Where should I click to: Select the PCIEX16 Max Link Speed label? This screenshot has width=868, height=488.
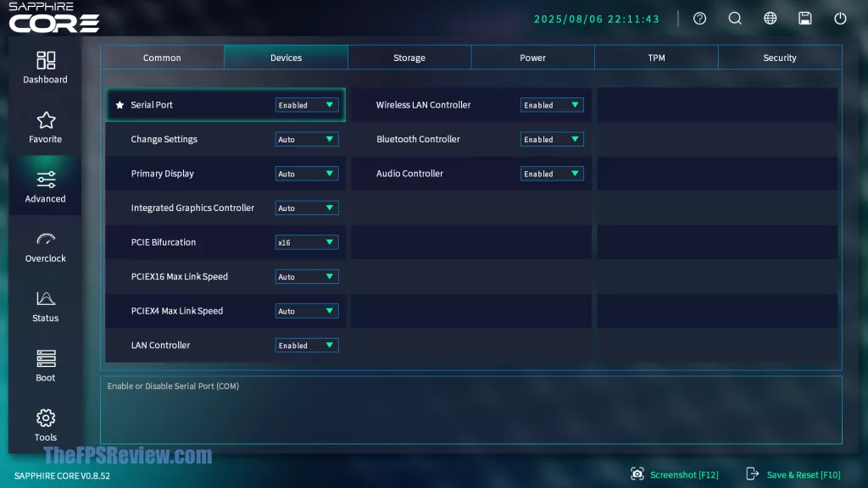pos(180,276)
